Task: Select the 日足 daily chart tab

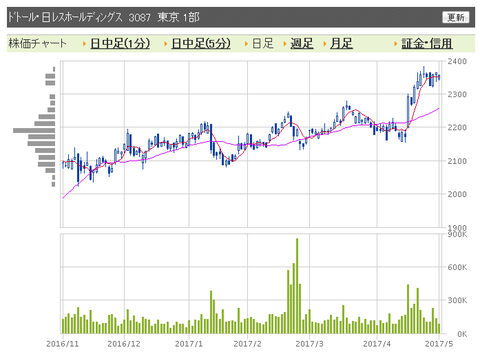Action: click(x=263, y=44)
